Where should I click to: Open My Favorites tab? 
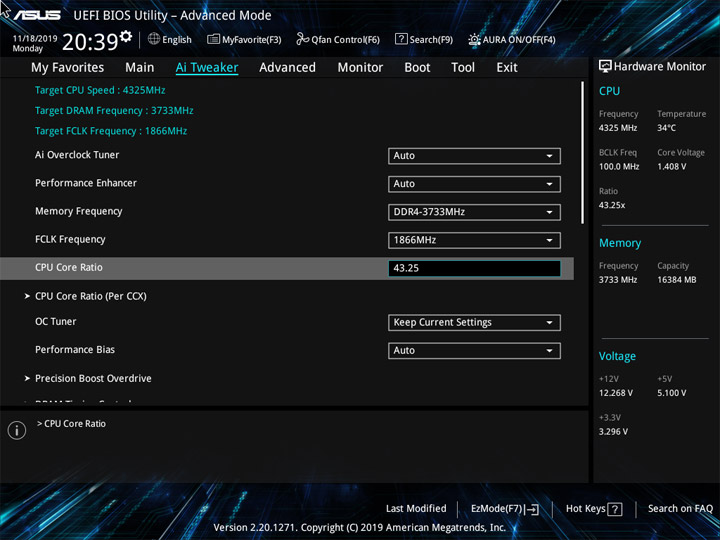click(68, 68)
